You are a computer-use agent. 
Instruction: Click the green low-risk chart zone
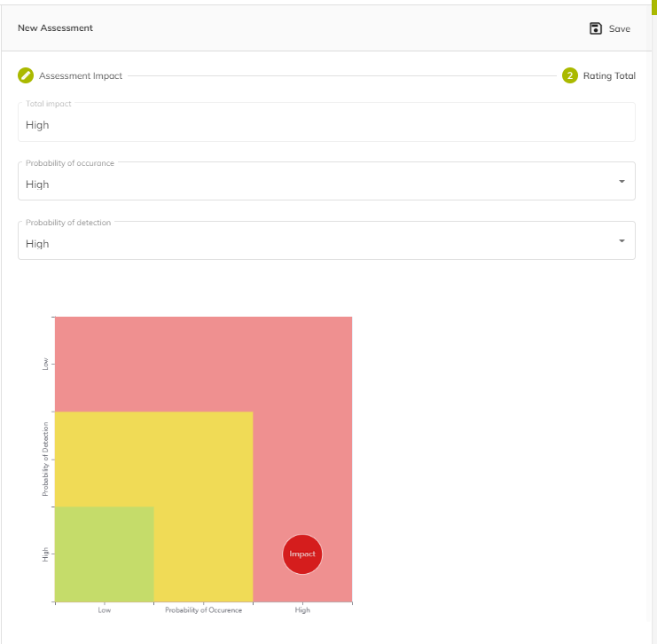105,554
